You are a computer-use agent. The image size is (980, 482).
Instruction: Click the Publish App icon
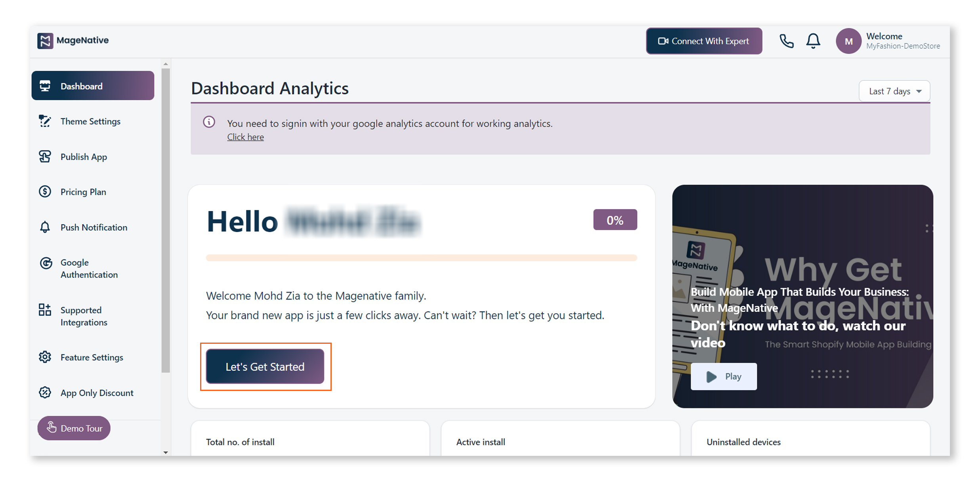(45, 156)
